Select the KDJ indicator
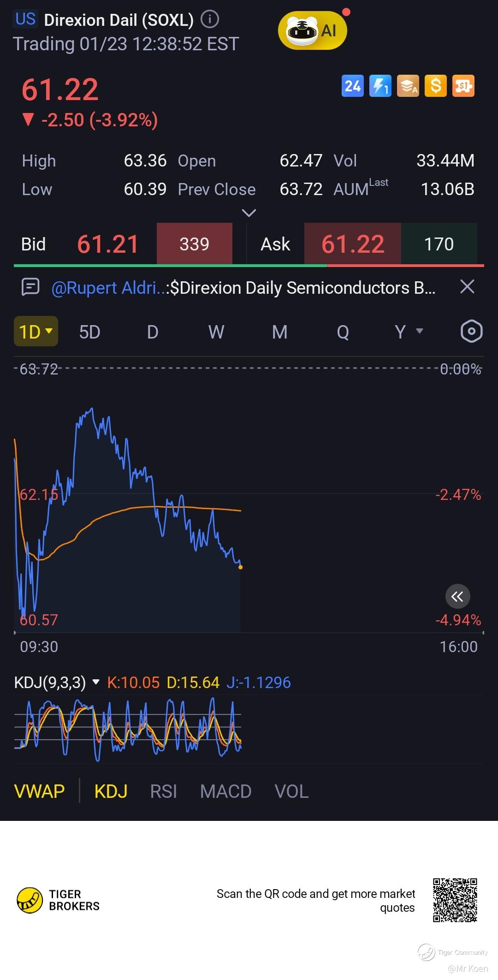Viewport: 498px width, 980px height. [111, 791]
